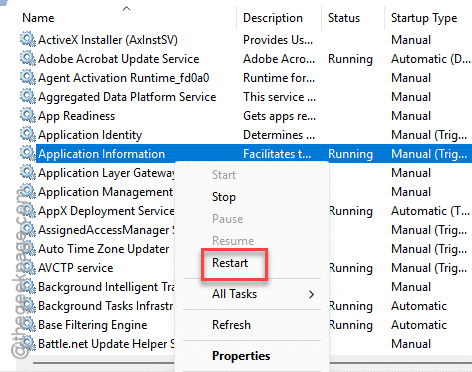Click the Adobe Acrobat Update Service gear icon

tap(28, 58)
